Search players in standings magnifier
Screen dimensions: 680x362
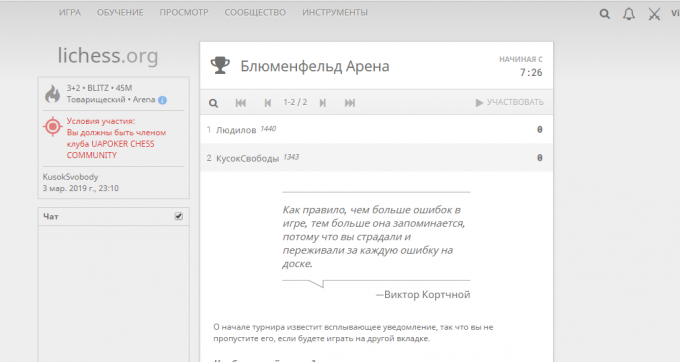tap(213, 103)
